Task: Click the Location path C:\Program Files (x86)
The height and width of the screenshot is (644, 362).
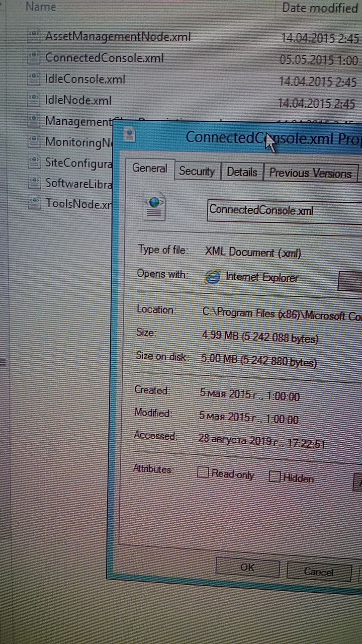Action: pos(282,314)
